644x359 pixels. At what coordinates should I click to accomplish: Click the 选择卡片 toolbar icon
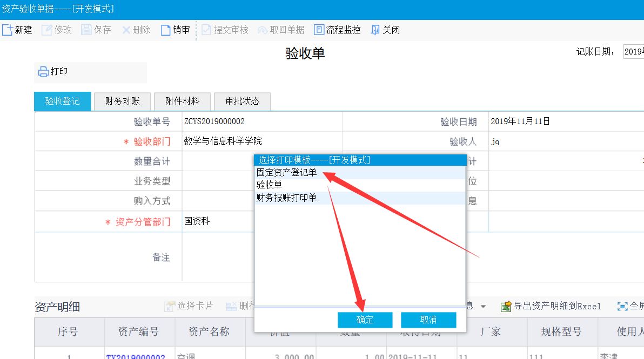click(x=170, y=306)
